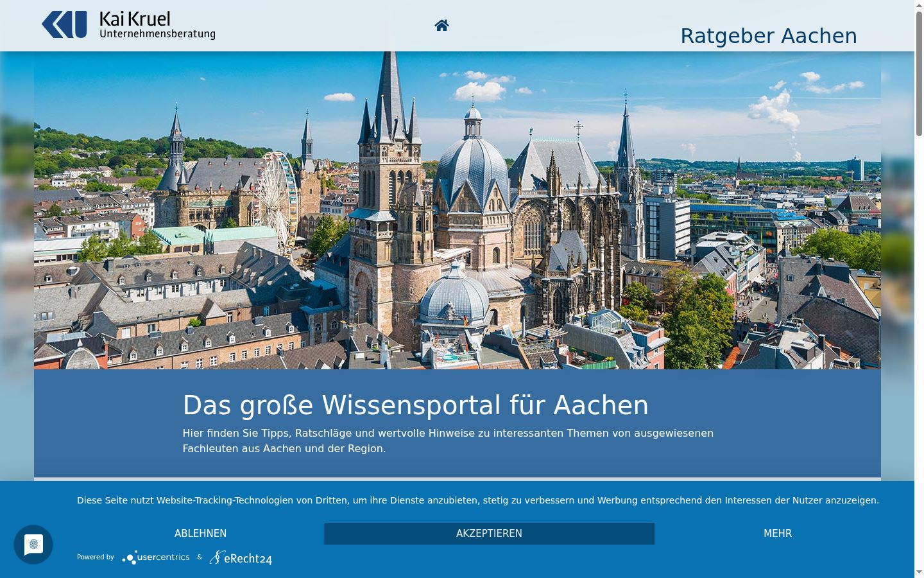Open the Kai Kruel Unternehmensberatung logo

coord(128,25)
